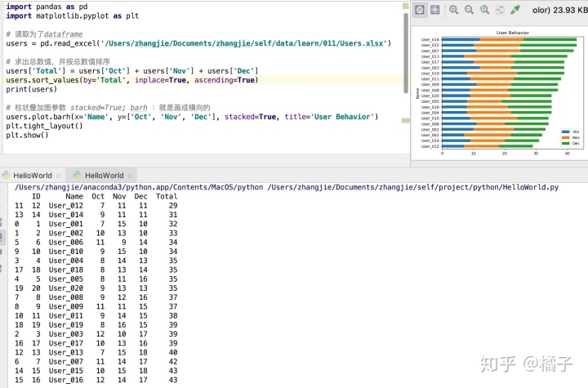Click 'User_012' in console output
Viewport: 588px width, 388px height.
[65, 206]
